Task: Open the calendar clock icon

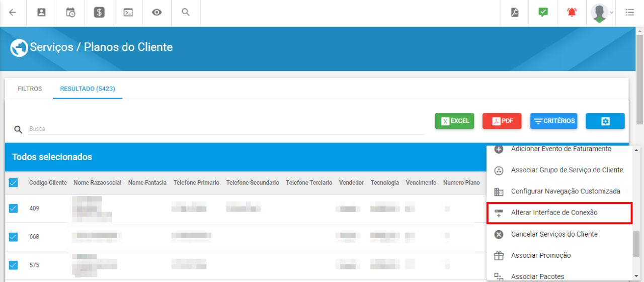Action: [70, 13]
